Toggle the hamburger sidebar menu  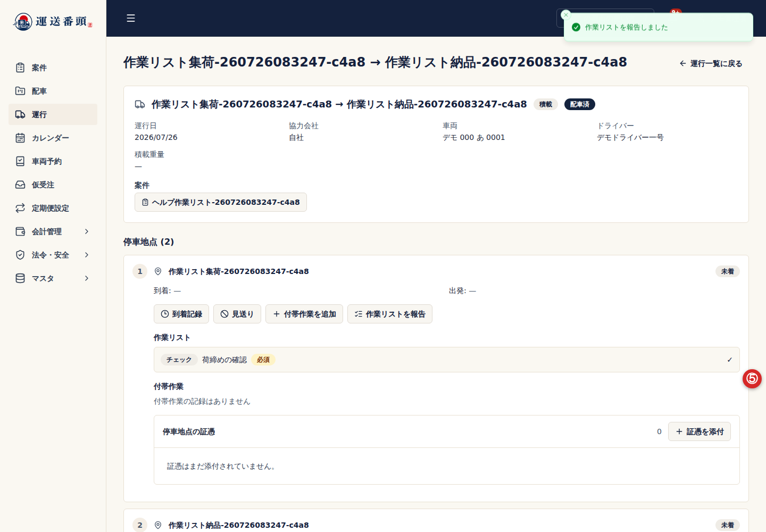point(131,18)
